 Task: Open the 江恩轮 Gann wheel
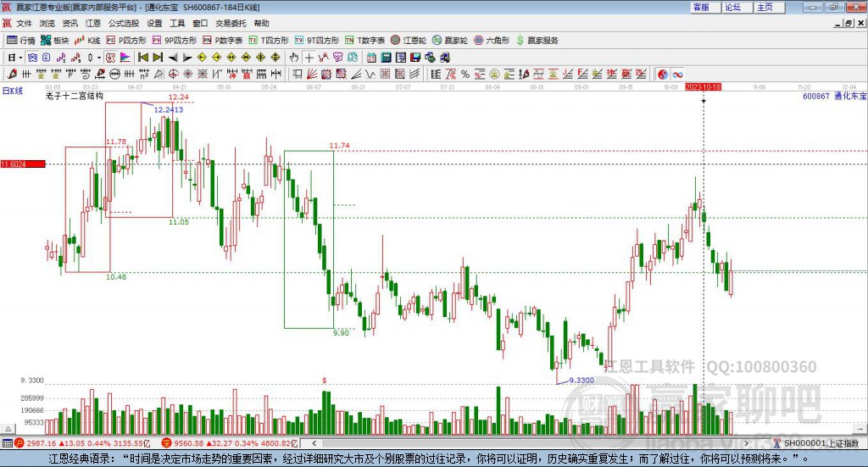pyautogui.click(x=409, y=41)
